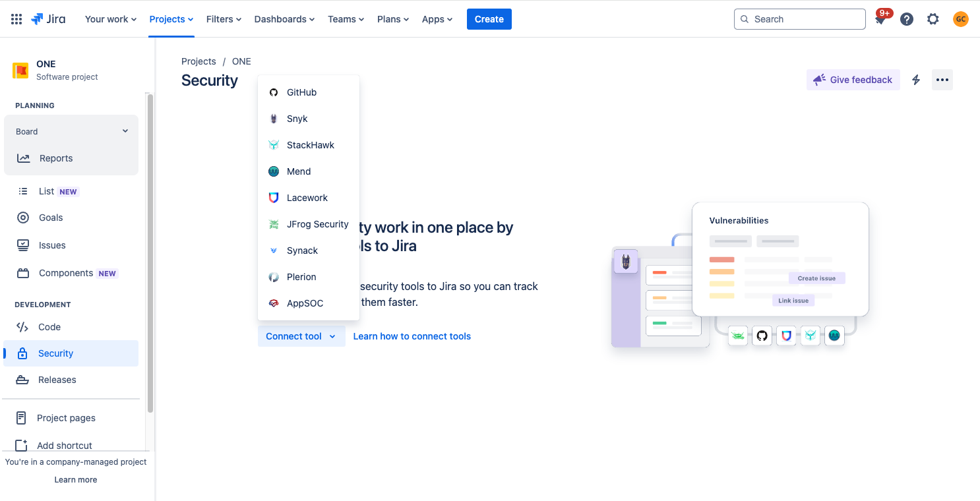Select Plerion in the tool menu

click(x=309, y=277)
